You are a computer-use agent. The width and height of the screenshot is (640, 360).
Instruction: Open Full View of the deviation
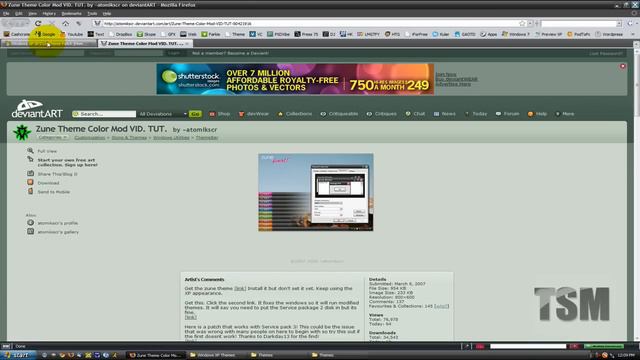point(42,151)
